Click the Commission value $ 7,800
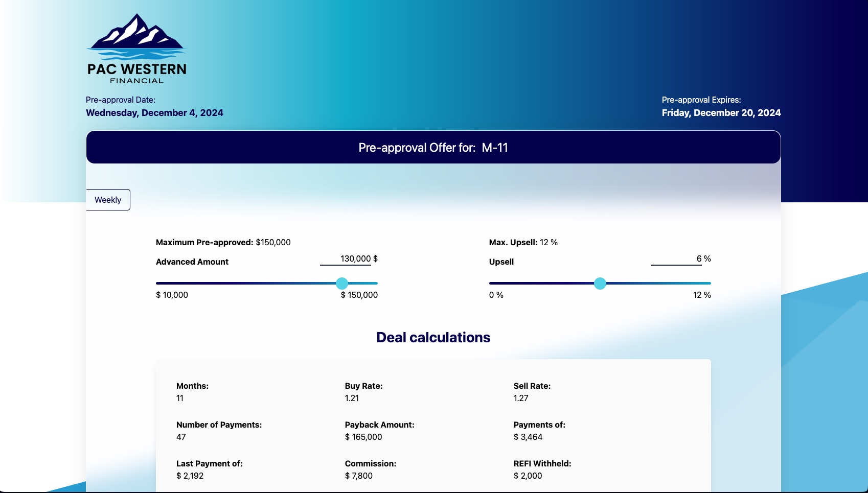The width and height of the screenshot is (868, 493). point(358,476)
